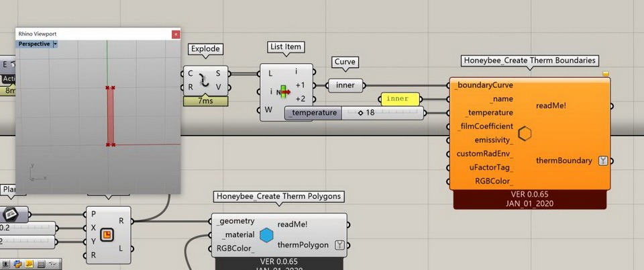Select the Perspective viewport label
The width and height of the screenshot is (644, 270).
(x=34, y=44)
